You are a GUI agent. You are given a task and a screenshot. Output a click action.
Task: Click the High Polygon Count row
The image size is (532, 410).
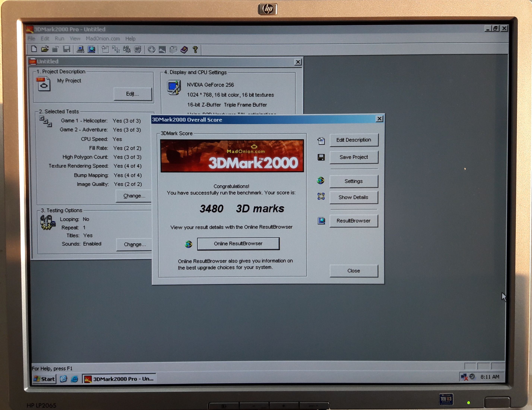102,157
